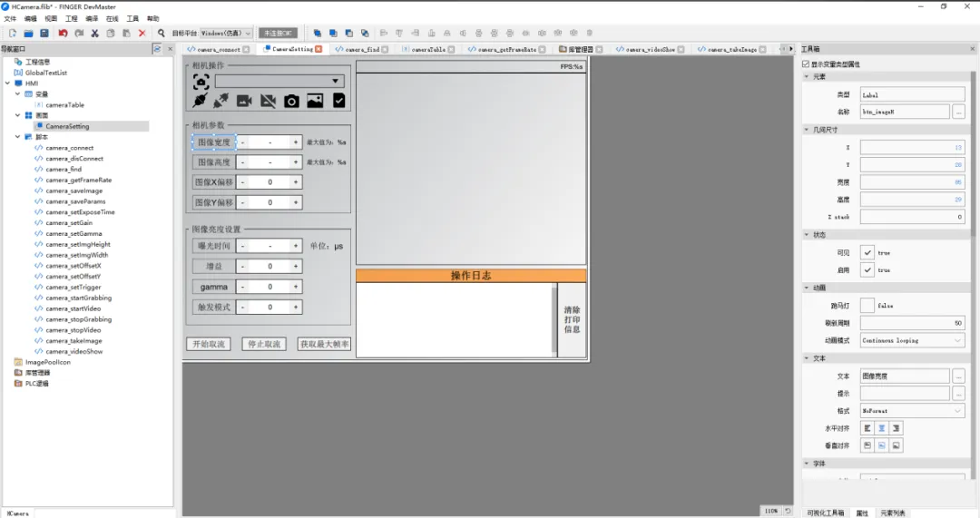980x518 pixels.
Task: Open the 格式 NoFormat dropdown
Action: point(912,411)
